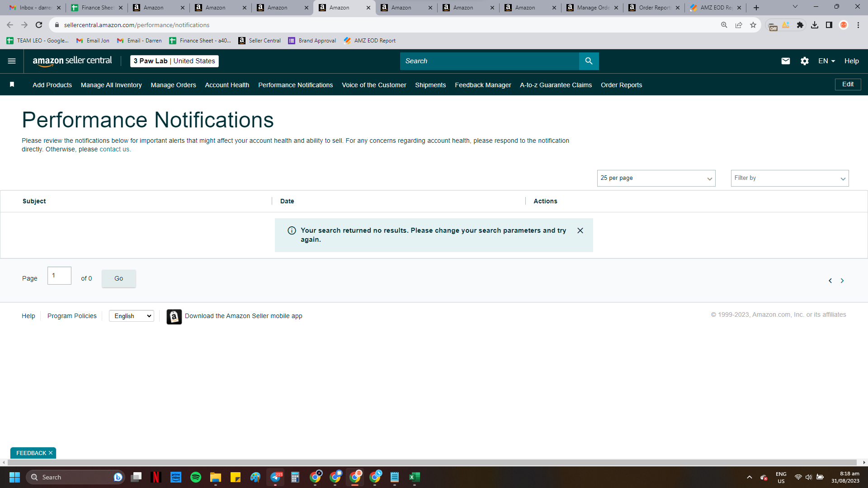The width and height of the screenshot is (868, 488).
Task: Click the Seller Central search field
Action: 490,61
